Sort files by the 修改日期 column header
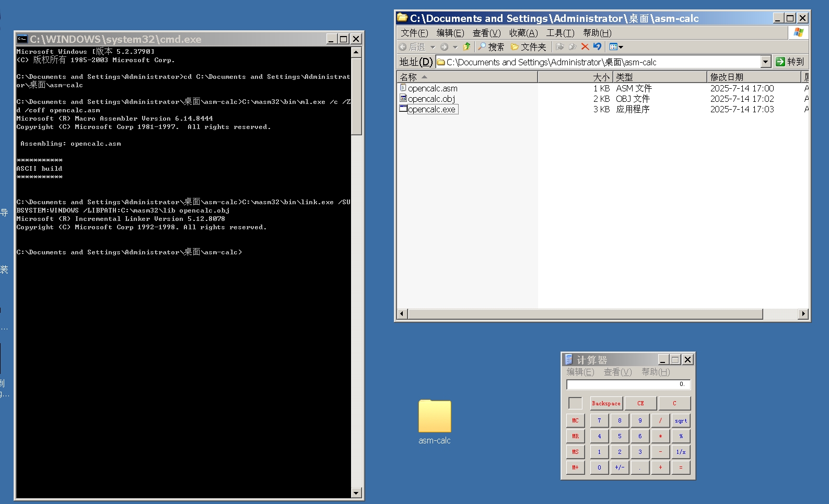 pyautogui.click(x=754, y=77)
